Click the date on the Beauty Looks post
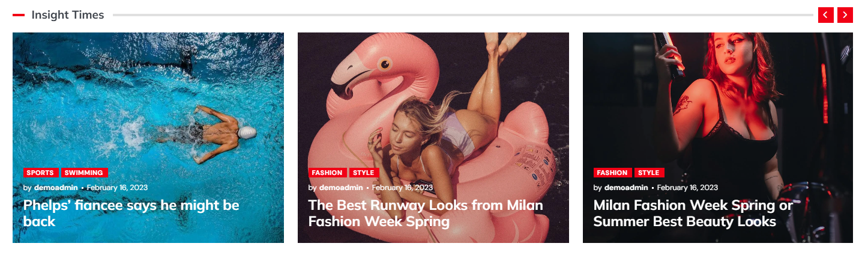Image resolution: width=868 pixels, height=258 pixels. 687,188
